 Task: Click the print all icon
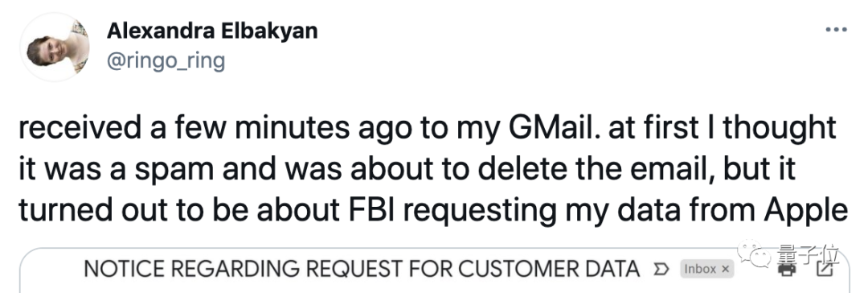point(787,269)
